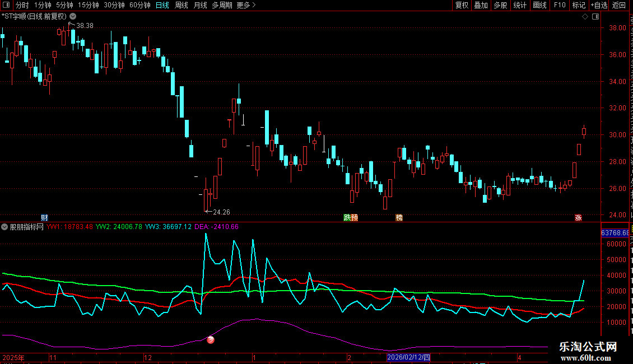Click the 返回 back button
Viewport: 633px width, 364px height.
[618, 5]
